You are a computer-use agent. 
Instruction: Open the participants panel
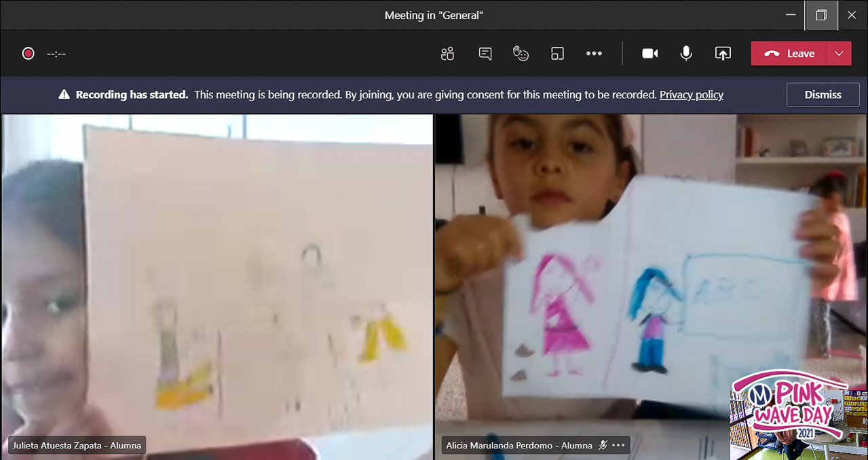coord(447,54)
